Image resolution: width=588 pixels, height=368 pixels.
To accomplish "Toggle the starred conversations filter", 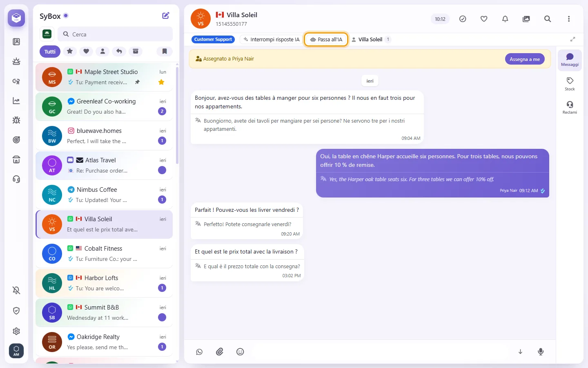I will 70,52.
